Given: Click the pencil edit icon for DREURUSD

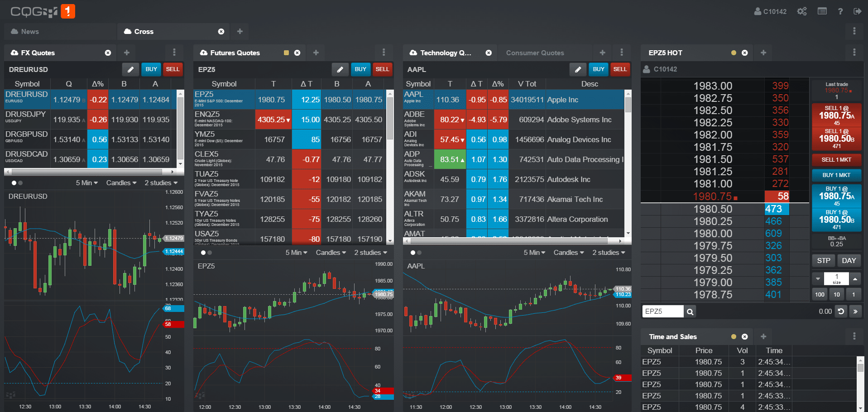Looking at the screenshot, I should 130,69.
